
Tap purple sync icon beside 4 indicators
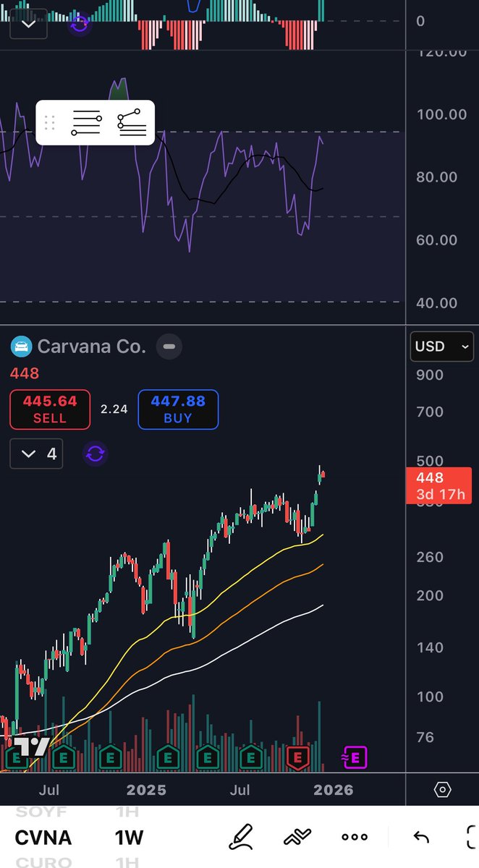tap(96, 454)
